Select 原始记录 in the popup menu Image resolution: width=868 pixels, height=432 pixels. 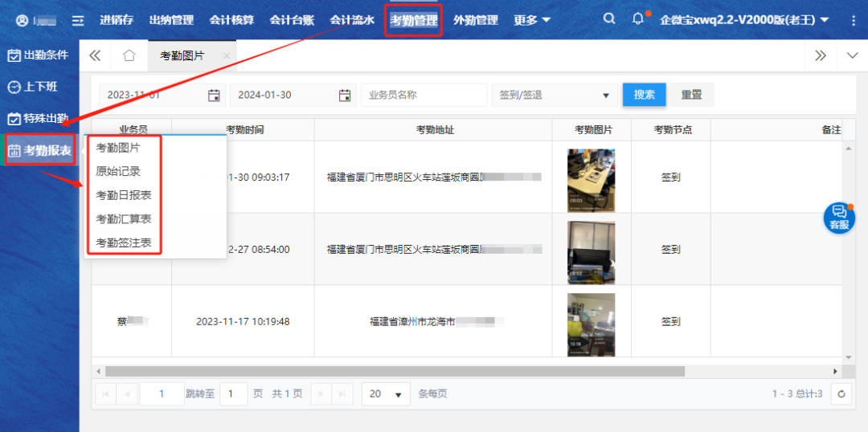tap(118, 171)
